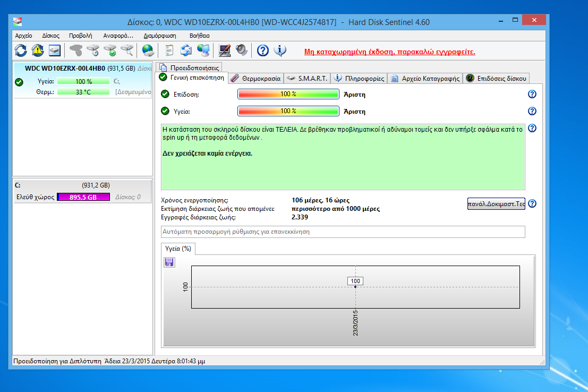
Task: Click the monitor with screwdriver configuration icon
Action: click(x=225, y=50)
